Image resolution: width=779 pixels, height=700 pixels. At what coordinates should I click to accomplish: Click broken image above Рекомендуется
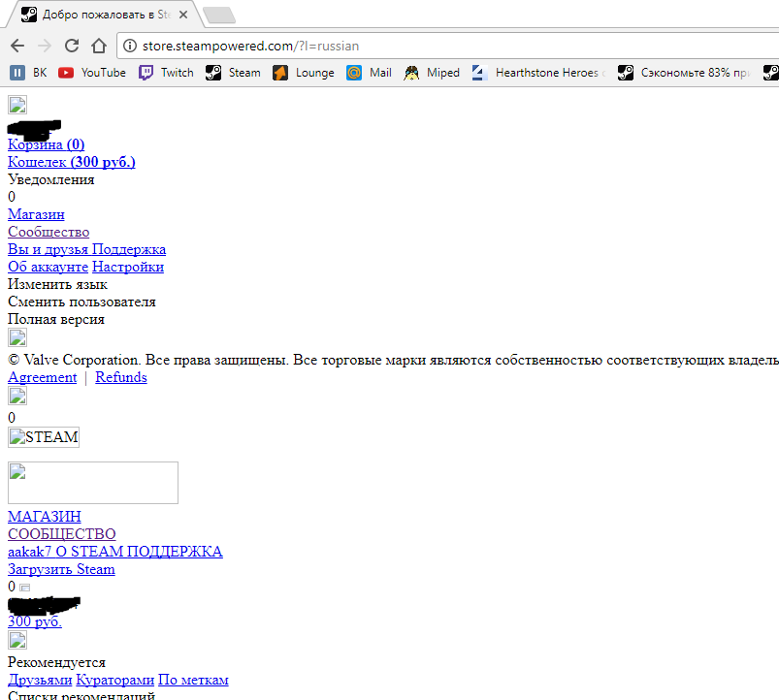coord(17,640)
